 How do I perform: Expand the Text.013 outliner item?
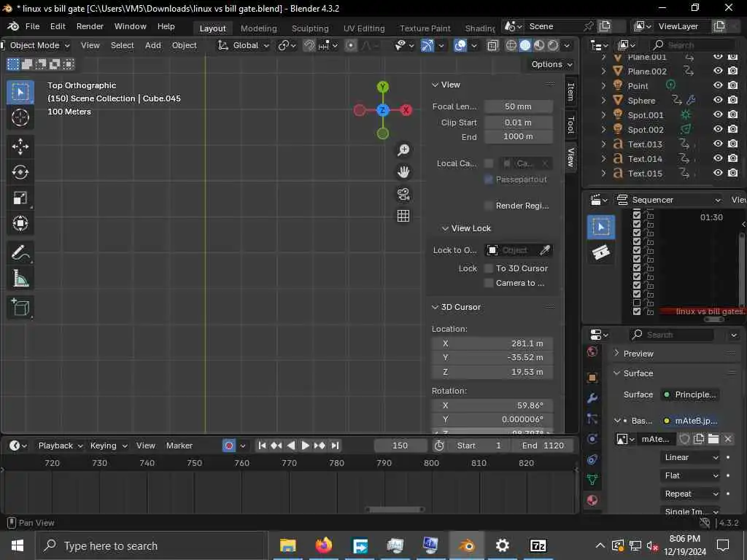(x=603, y=144)
